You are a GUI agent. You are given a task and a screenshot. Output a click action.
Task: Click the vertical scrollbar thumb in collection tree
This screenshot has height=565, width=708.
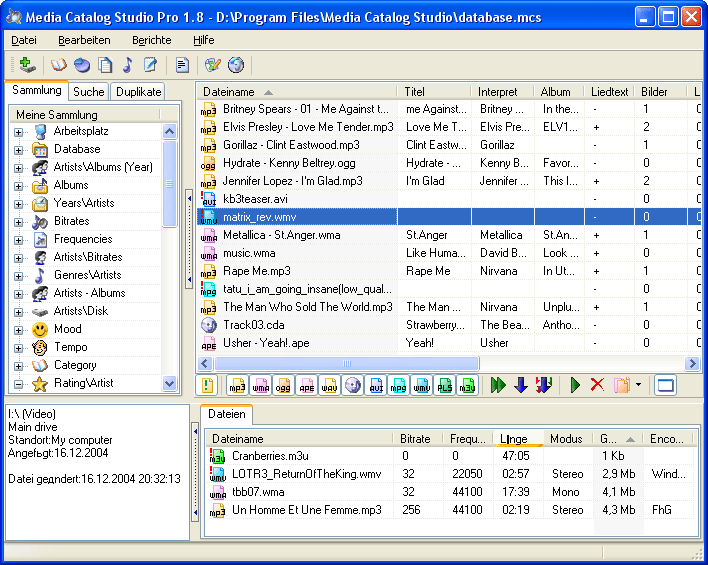point(169,184)
